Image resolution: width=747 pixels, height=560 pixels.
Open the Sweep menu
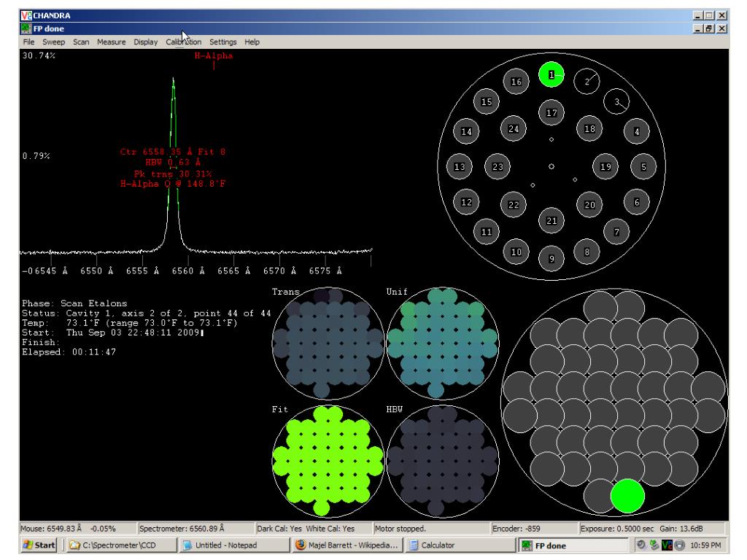click(53, 42)
